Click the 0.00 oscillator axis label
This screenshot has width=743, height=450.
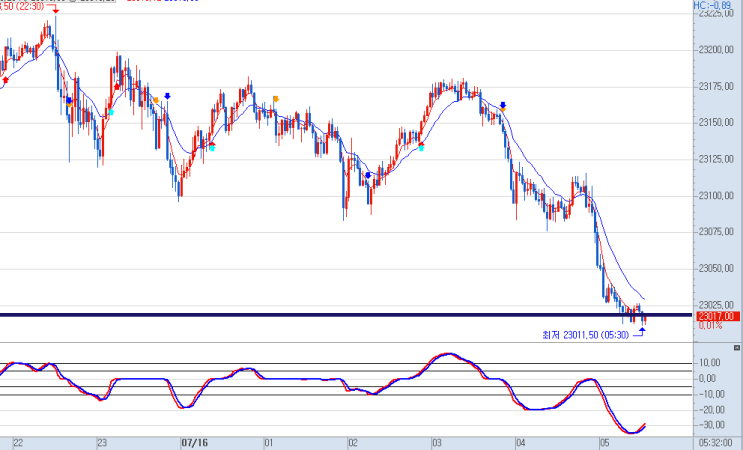pos(707,378)
